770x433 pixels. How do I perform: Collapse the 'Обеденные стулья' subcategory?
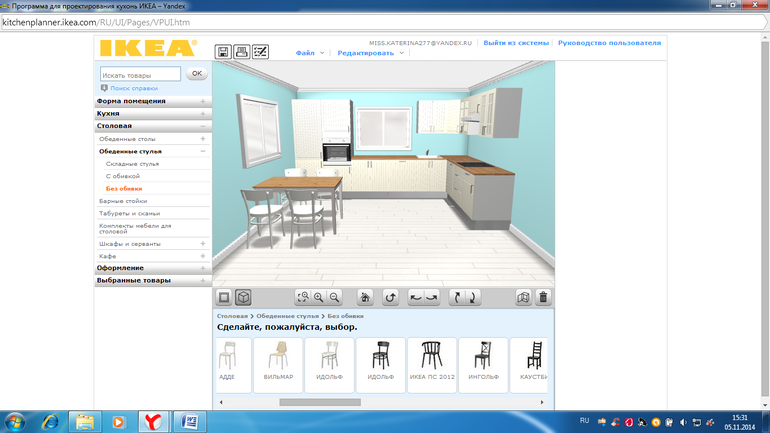pos(203,151)
